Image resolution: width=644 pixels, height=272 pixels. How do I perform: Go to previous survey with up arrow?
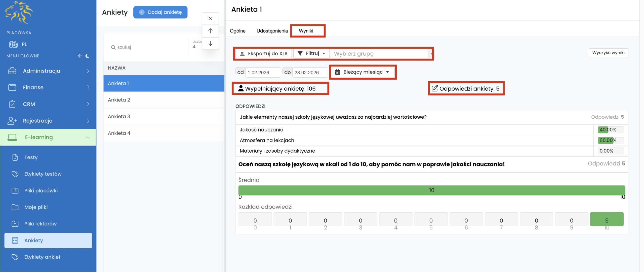(x=210, y=31)
